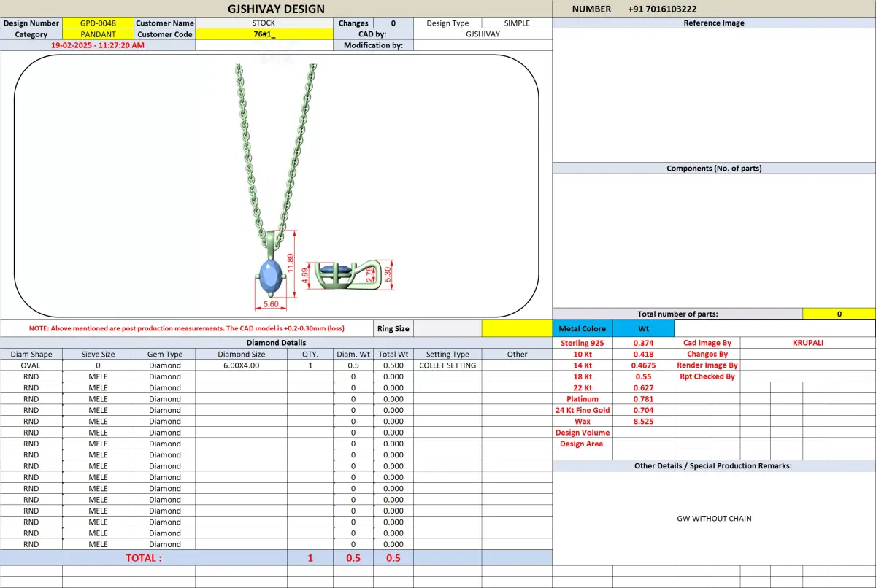Image resolution: width=876 pixels, height=588 pixels.
Task: Select the Modification by: label
Action: click(373, 45)
